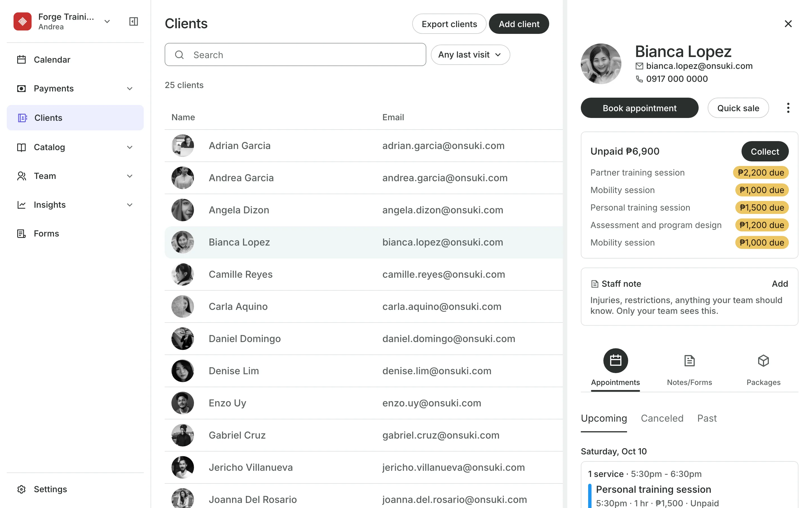This screenshot has width=812, height=508.
Task: Click the Forms icon in the sidebar
Action: tap(21, 233)
